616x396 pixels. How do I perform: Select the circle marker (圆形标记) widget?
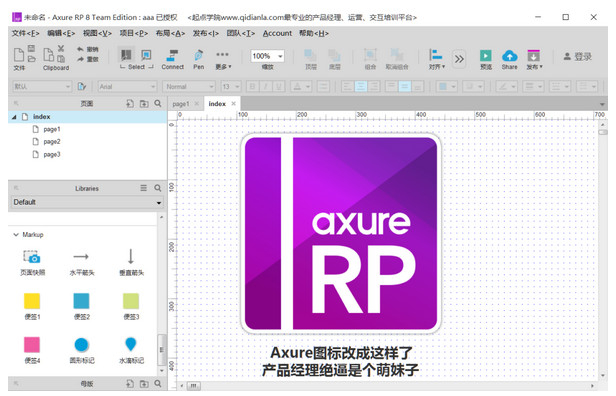tap(82, 350)
